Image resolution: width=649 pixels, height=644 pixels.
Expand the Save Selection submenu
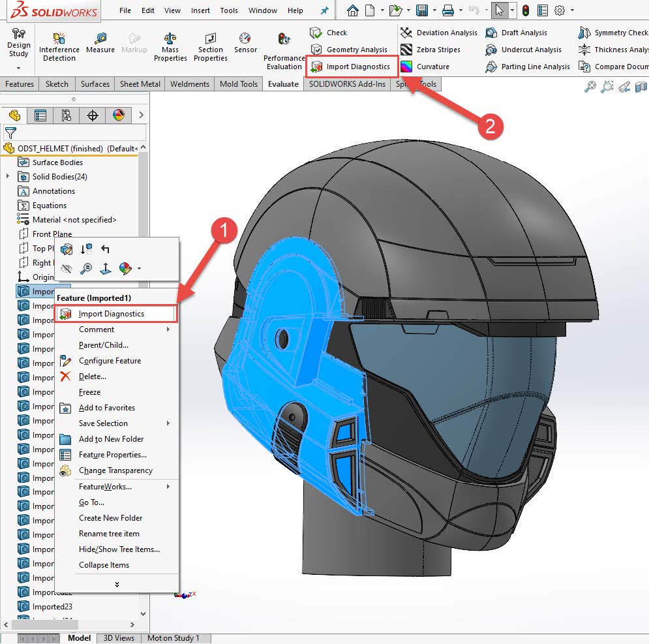[x=168, y=423]
